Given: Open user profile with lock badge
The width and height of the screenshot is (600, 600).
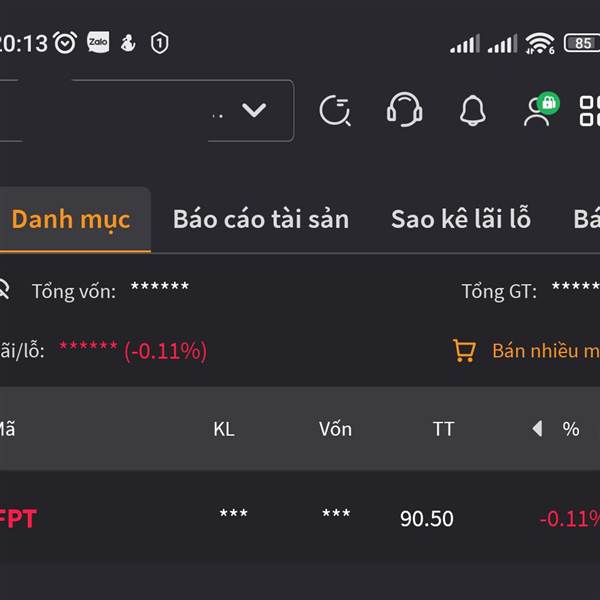Looking at the screenshot, I should [540, 109].
